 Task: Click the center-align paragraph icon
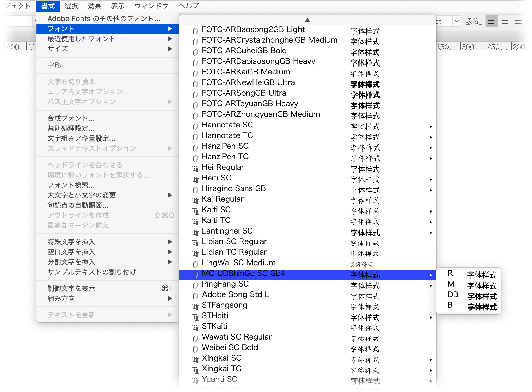pos(504,21)
